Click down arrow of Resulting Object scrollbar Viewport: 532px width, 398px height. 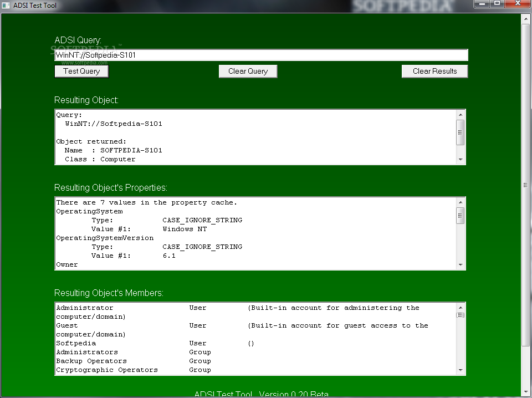(461, 159)
